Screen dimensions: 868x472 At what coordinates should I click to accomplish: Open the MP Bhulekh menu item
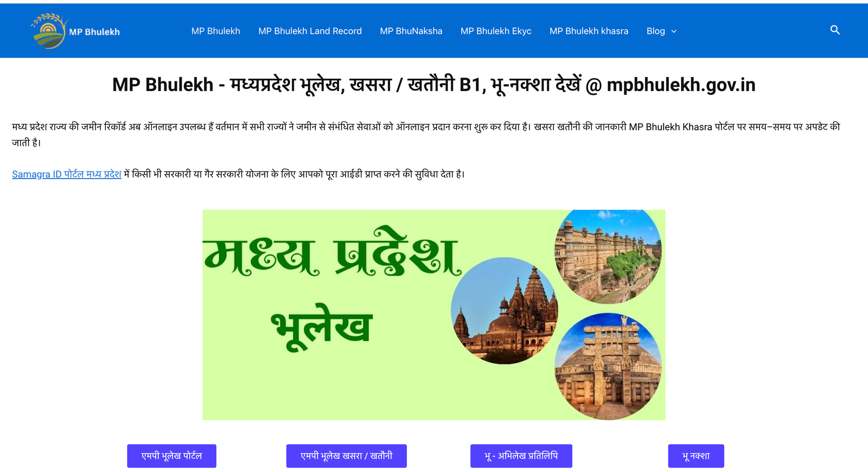point(215,31)
